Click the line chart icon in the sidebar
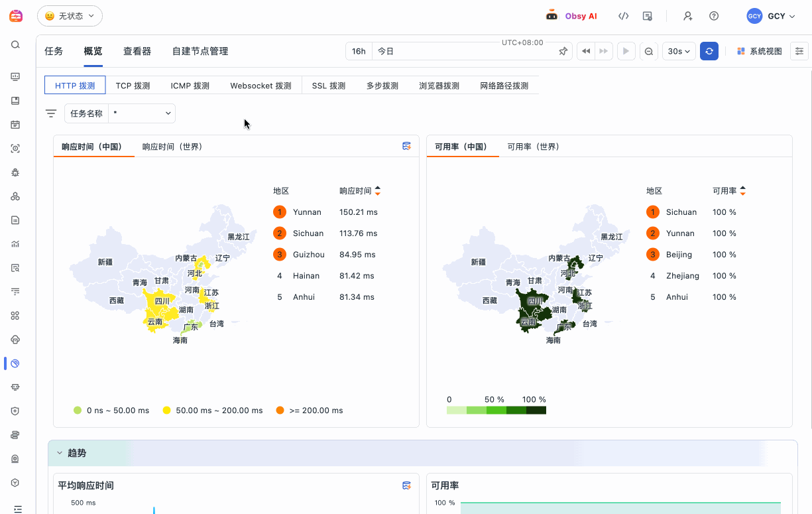812x514 pixels. (x=15, y=244)
